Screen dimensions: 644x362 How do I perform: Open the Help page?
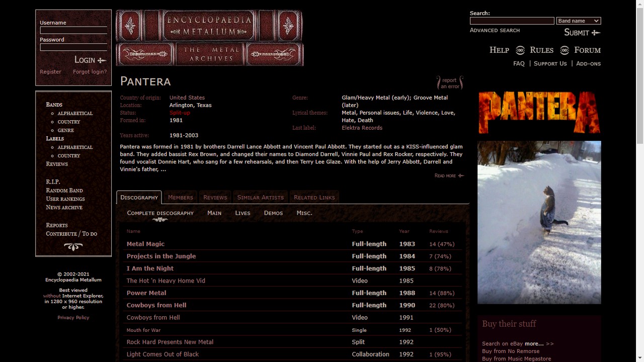coord(499,50)
